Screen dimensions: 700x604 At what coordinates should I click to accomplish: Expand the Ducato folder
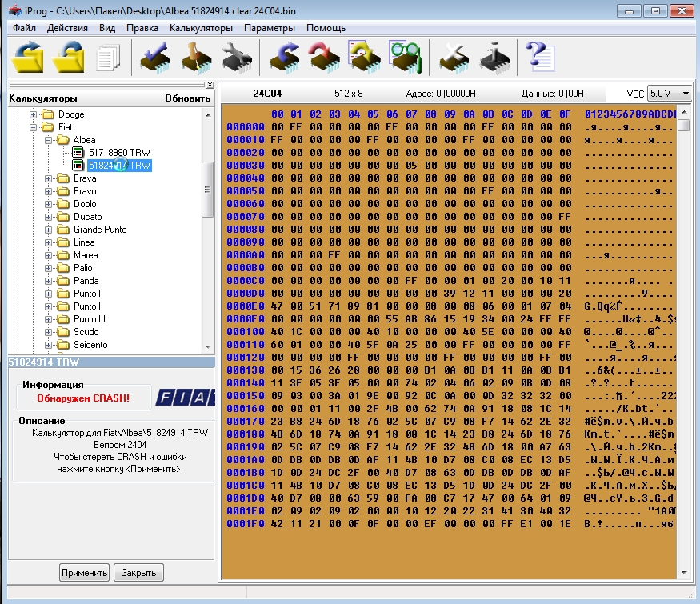(x=48, y=217)
